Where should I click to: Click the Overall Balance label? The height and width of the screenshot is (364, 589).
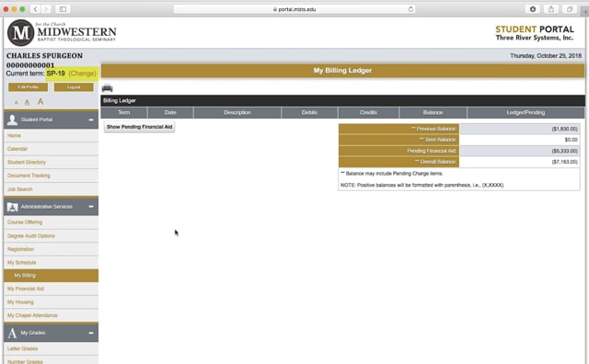coord(435,162)
